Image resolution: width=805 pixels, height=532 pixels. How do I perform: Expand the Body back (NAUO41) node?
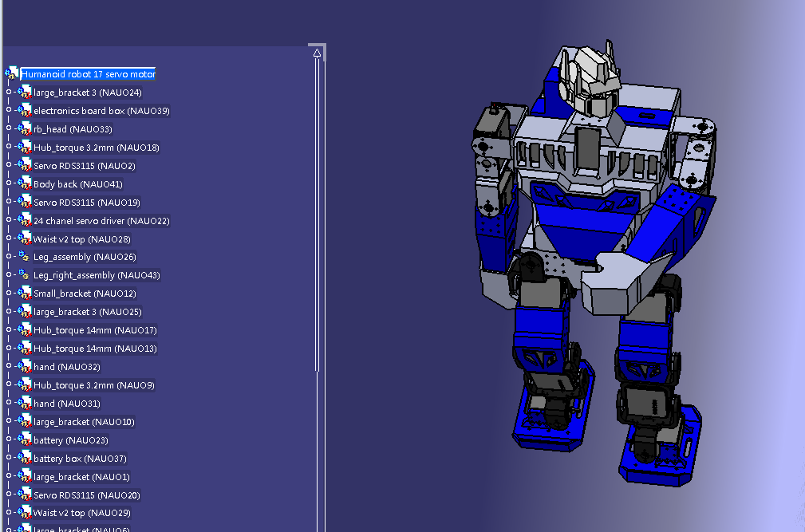9,183
